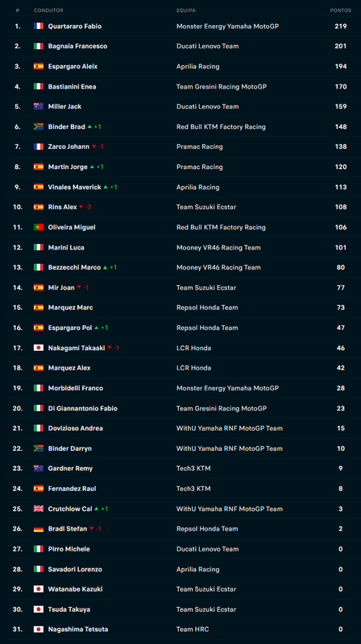Click Monster Energy Yamaha MotoGP in Quartararo's row

coord(227,26)
